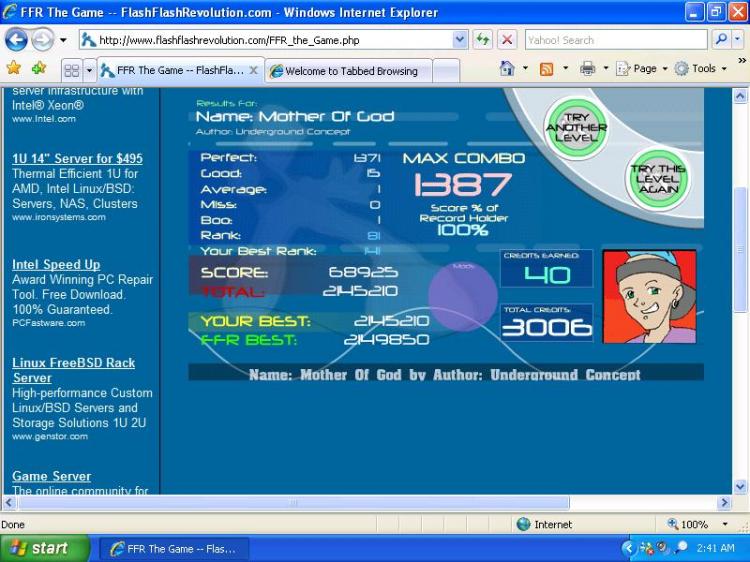The width and height of the screenshot is (750, 562).
Task: Expand the zoom level dropdown arrow
Action: point(725,524)
